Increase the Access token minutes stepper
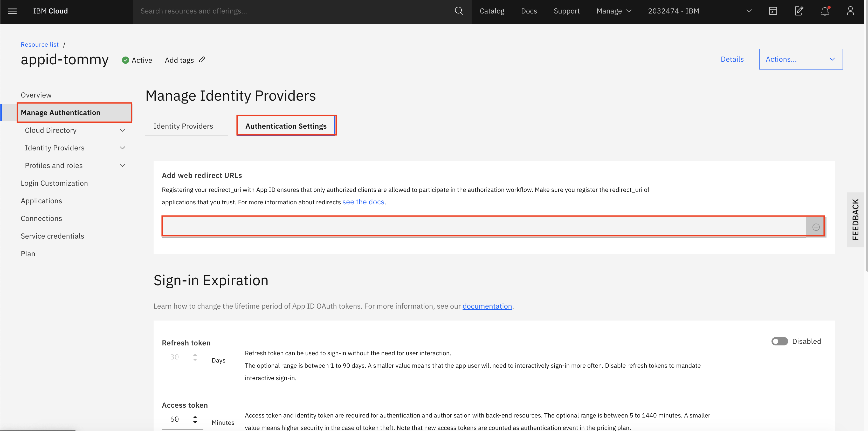Viewport: 868px width, 431px height. pyautogui.click(x=195, y=417)
